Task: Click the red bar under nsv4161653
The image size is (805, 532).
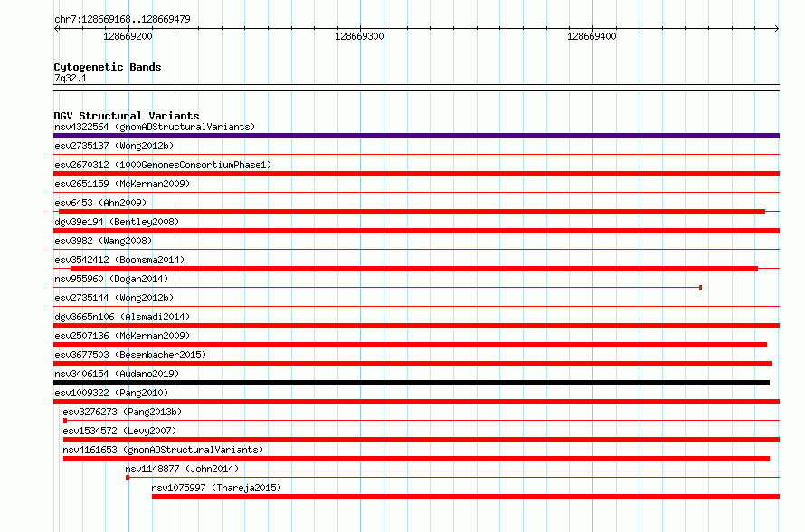Action: 416,459
